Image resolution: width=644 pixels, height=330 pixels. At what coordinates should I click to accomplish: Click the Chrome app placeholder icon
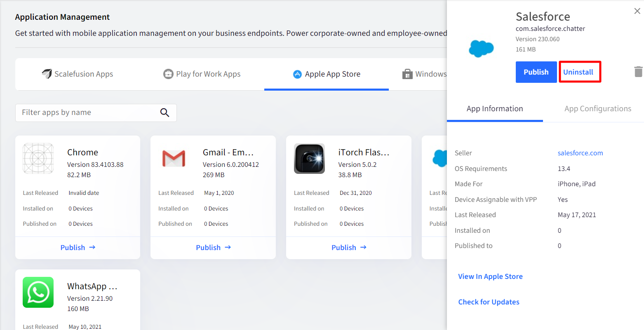[x=38, y=159]
